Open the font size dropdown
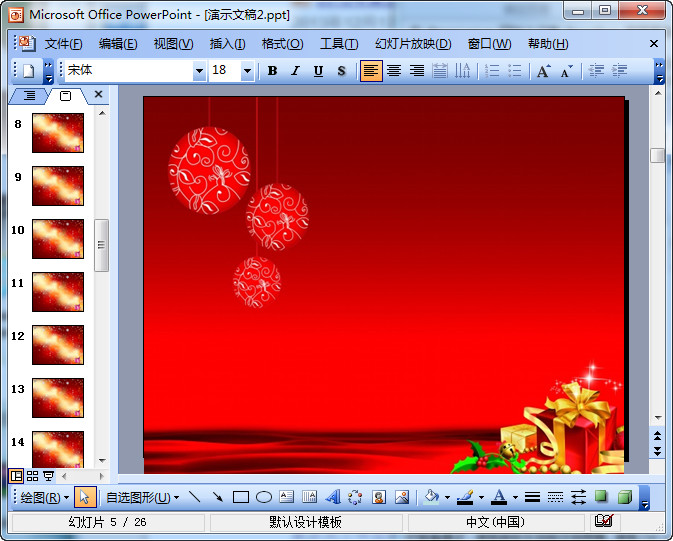Image resolution: width=673 pixels, height=541 pixels. [x=247, y=71]
